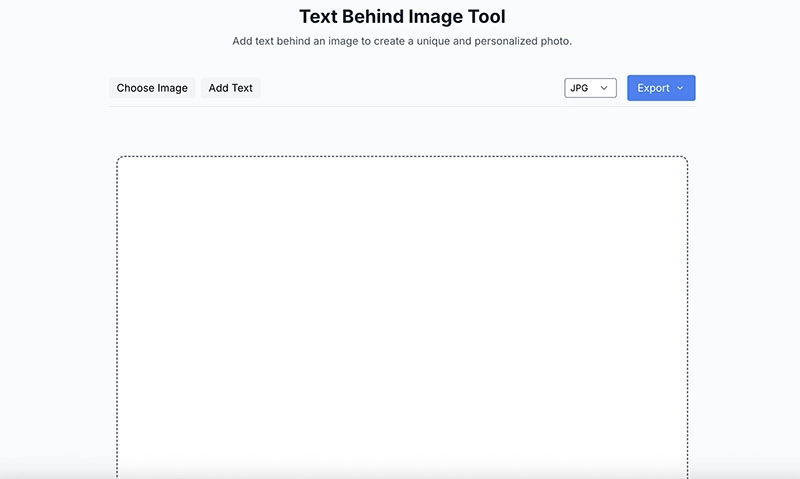Open the JPG format dropdown
The width and height of the screenshot is (800, 479).
[590, 88]
